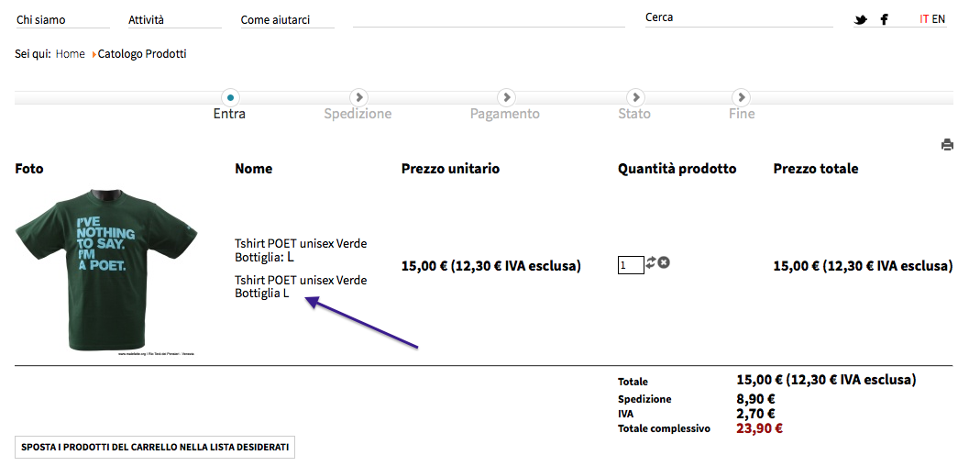This screenshot has width=980, height=466.
Task: Click the product quantity input box
Action: [631, 265]
